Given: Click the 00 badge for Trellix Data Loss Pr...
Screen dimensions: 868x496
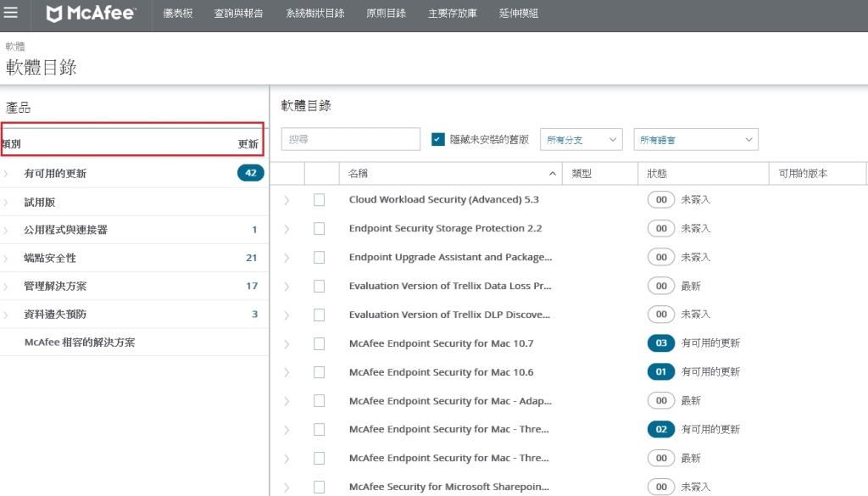Looking at the screenshot, I should 661,287.
